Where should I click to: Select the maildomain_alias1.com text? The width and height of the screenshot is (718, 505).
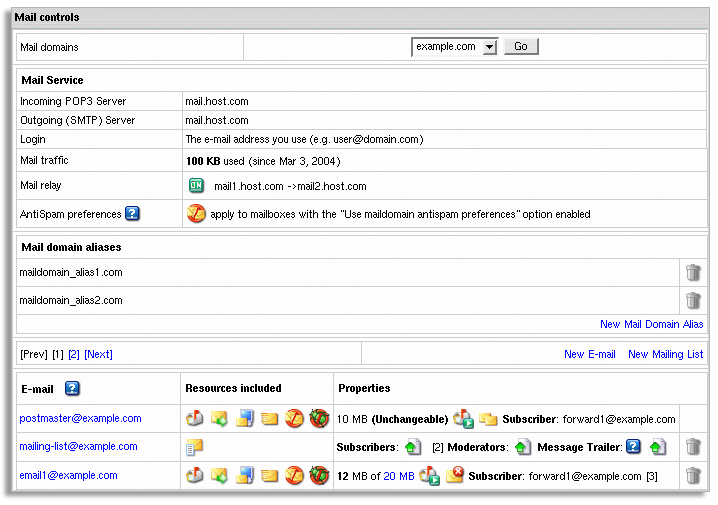pyautogui.click(x=71, y=272)
